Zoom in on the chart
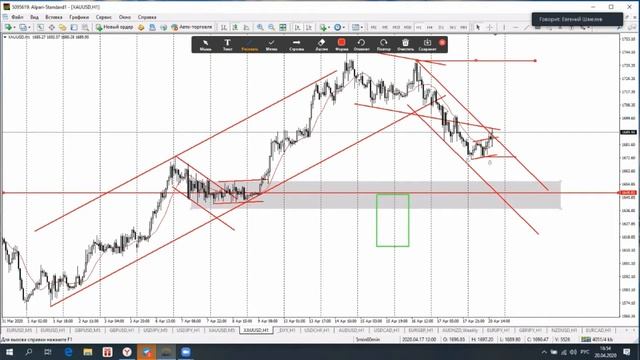Screen dimensions: 640x360 coord(260,27)
